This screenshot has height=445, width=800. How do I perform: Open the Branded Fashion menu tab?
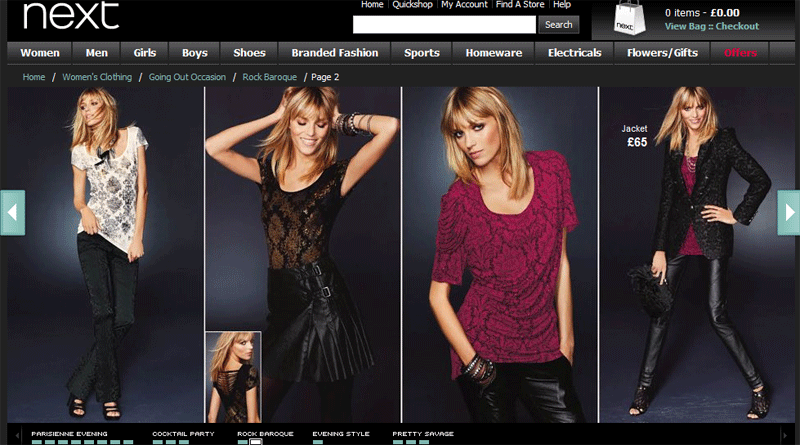pyautogui.click(x=335, y=53)
